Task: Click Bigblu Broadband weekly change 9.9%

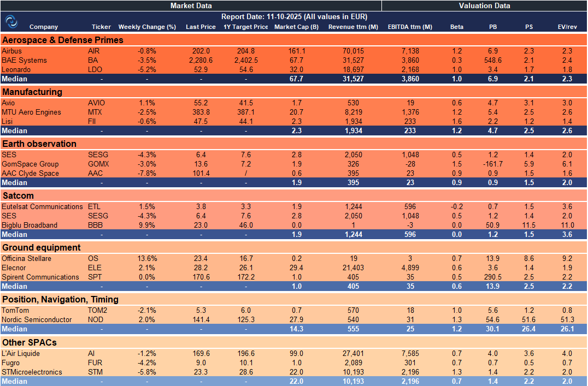Action: tap(147, 225)
